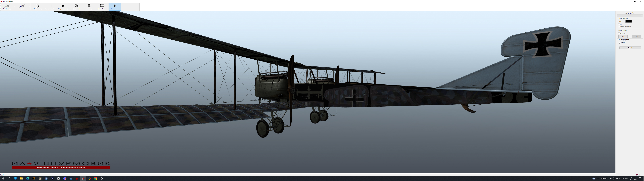Open Discord from the taskbar
This screenshot has height=181, width=644.
pyautogui.click(x=65, y=178)
